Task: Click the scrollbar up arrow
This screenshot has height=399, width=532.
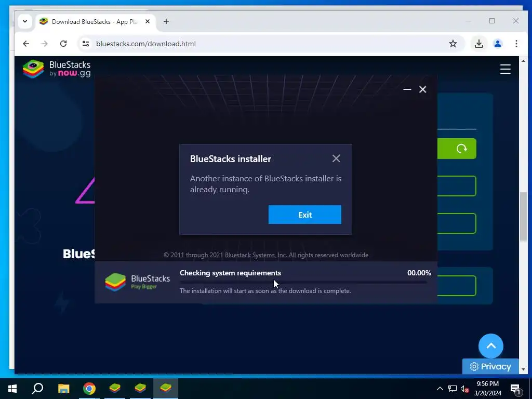Action: tap(523, 61)
